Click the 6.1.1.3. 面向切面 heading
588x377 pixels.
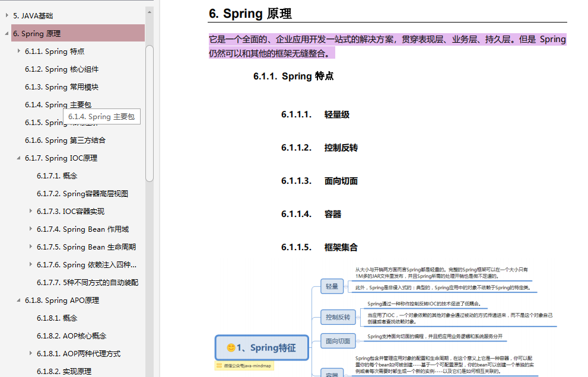[x=319, y=181]
